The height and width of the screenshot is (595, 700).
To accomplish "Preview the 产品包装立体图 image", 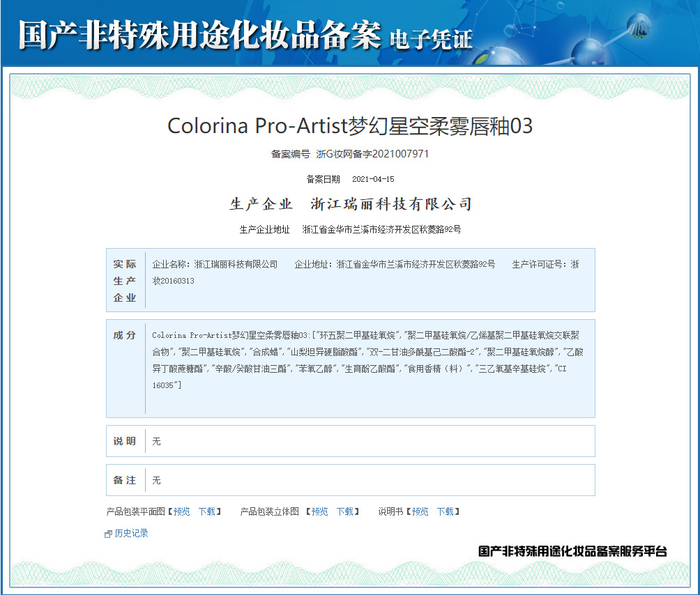I will tap(319, 511).
